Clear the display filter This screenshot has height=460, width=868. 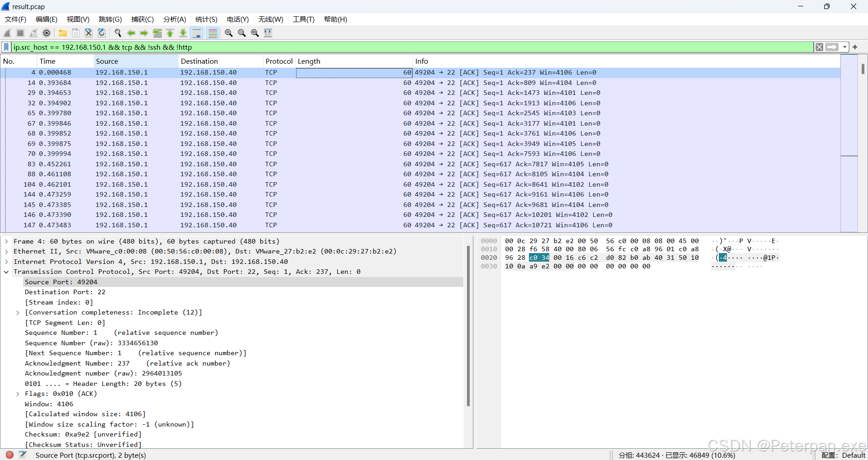[x=819, y=47]
